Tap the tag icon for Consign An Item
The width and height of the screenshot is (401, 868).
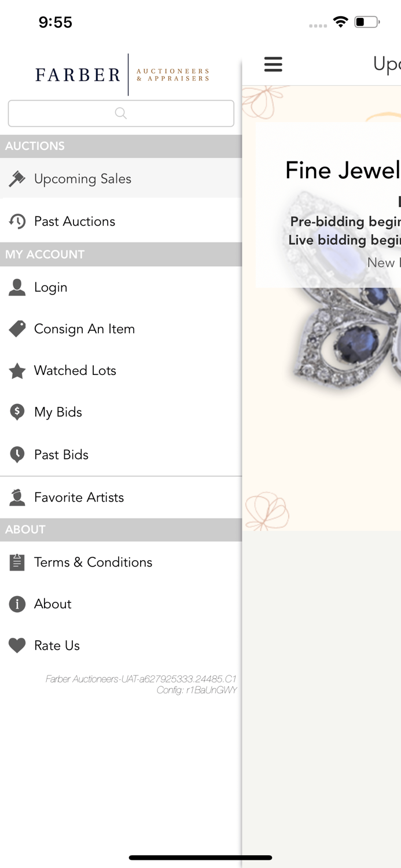(17, 329)
